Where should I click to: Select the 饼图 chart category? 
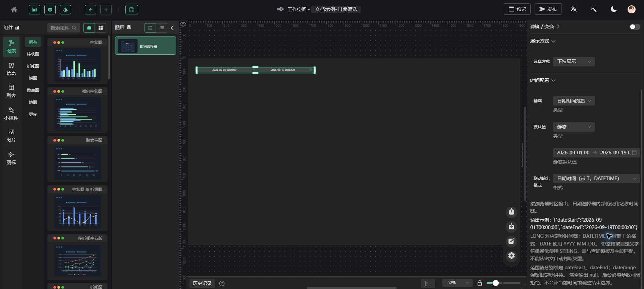(x=33, y=78)
